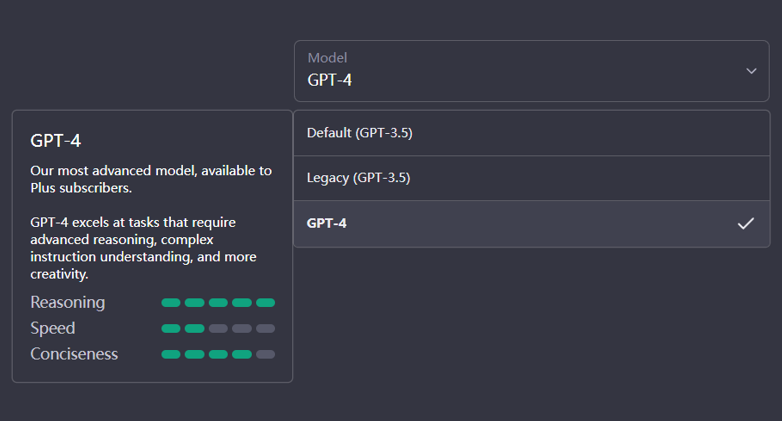Click the Speed rating bar
The width and height of the screenshot is (782, 421).
point(218,329)
